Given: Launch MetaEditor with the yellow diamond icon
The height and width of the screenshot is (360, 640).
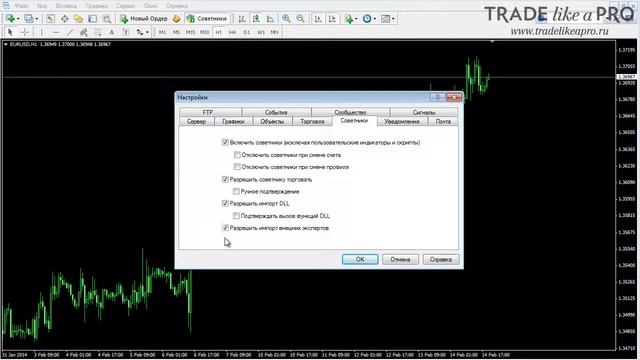Looking at the screenshot, I should point(176,19).
